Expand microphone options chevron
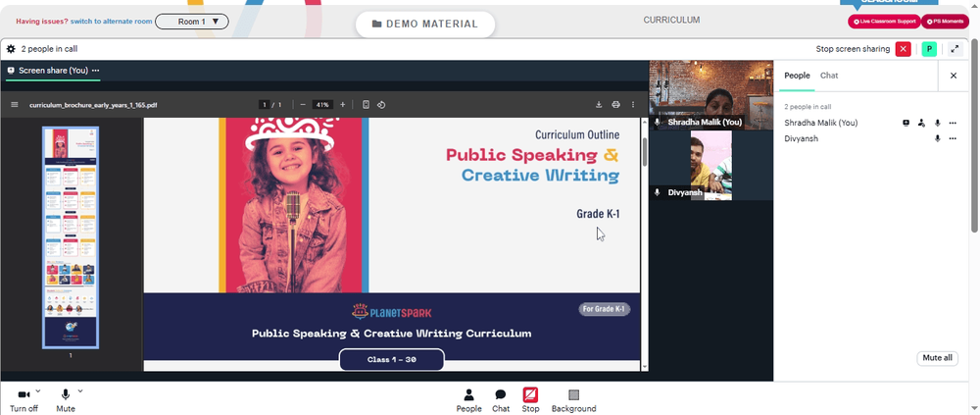Image resolution: width=980 pixels, height=415 pixels. tap(80, 391)
